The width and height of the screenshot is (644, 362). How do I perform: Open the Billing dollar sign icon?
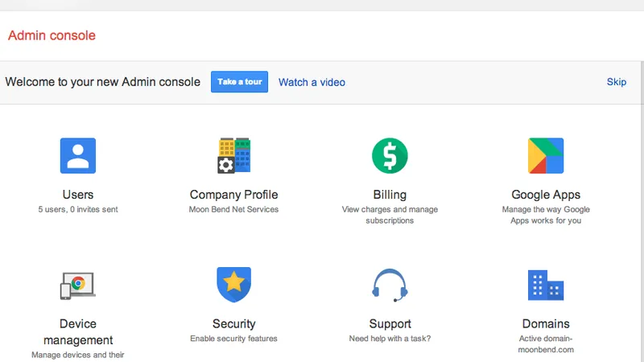tap(390, 155)
